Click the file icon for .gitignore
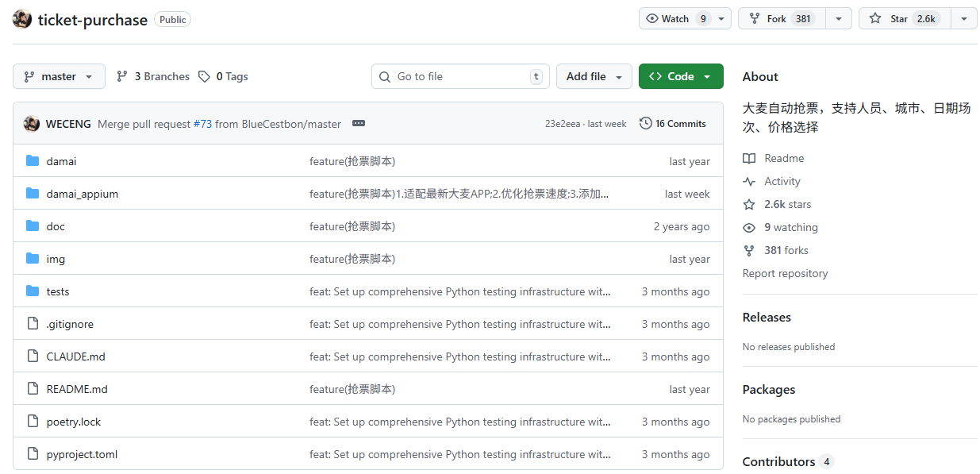 point(33,324)
